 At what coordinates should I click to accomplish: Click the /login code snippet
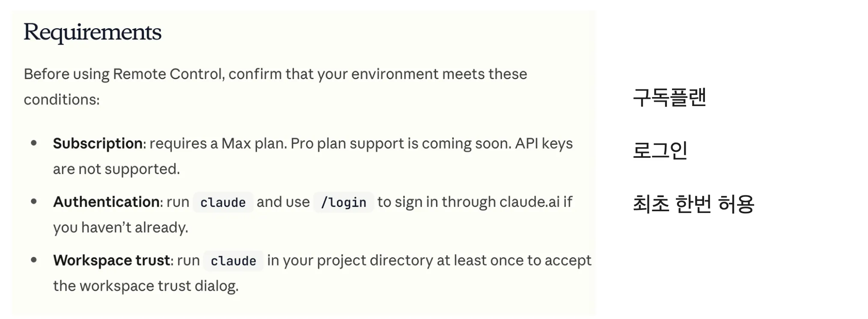(343, 202)
